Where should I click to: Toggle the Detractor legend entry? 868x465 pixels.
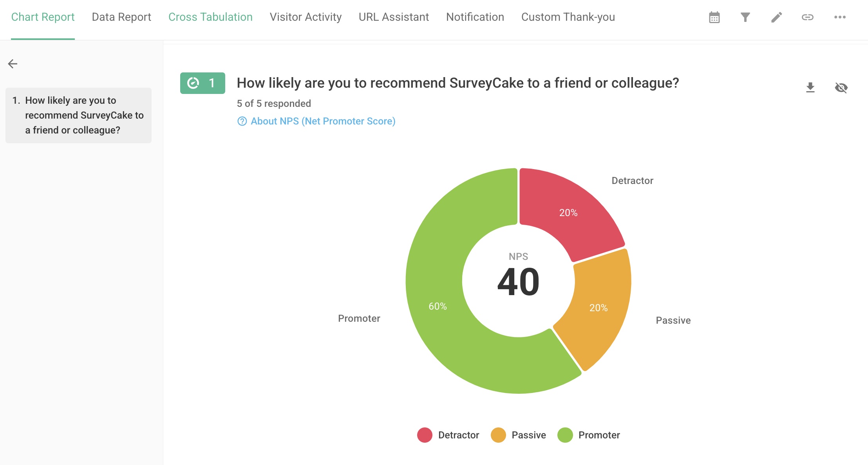448,435
